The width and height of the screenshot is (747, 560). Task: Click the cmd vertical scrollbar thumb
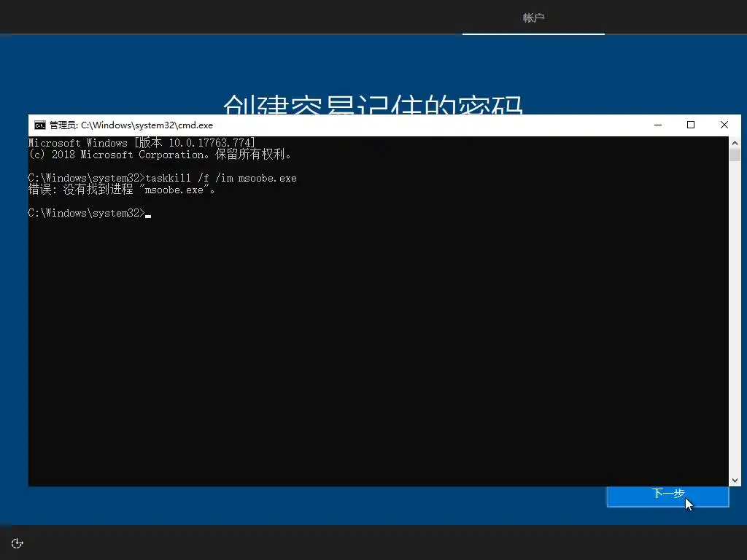pos(735,155)
